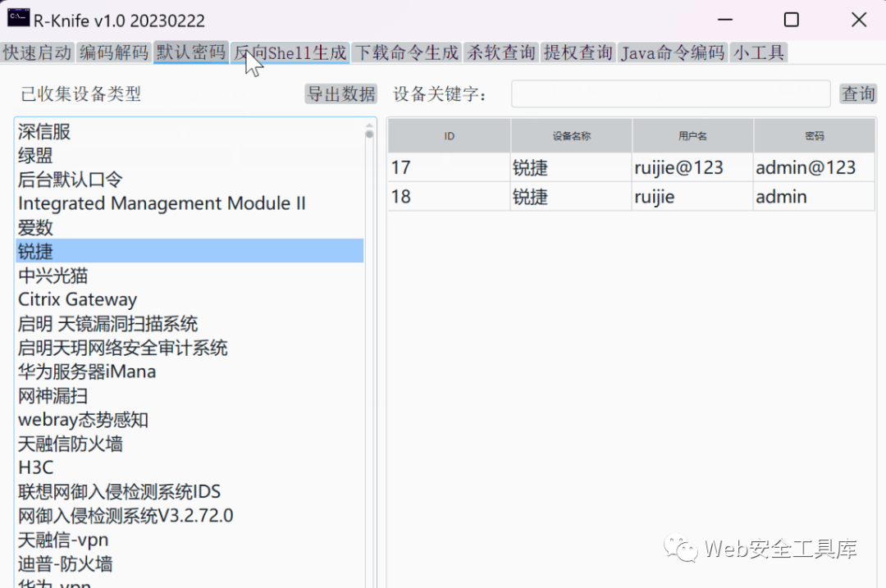This screenshot has height=588, width=886.
Task: Select 启明 天镜漏洞扫描系统 entry
Action: pos(190,324)
